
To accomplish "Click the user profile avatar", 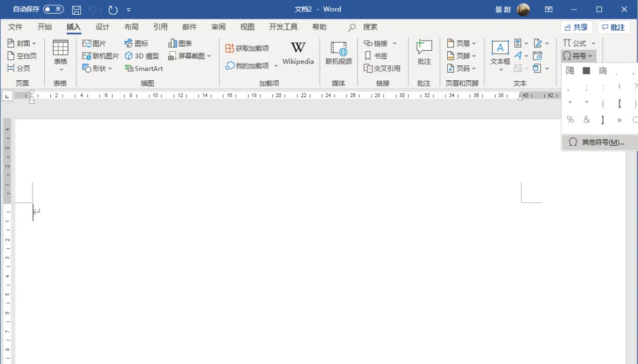I will click(523, 9).
